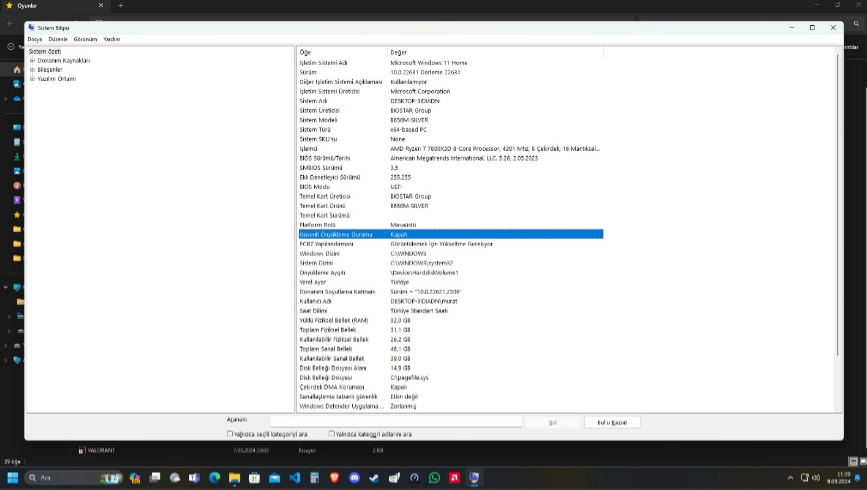867x490 pixels.
Task: Switch to File Explorer on the taskbar
Action: [x=234, y=477]
